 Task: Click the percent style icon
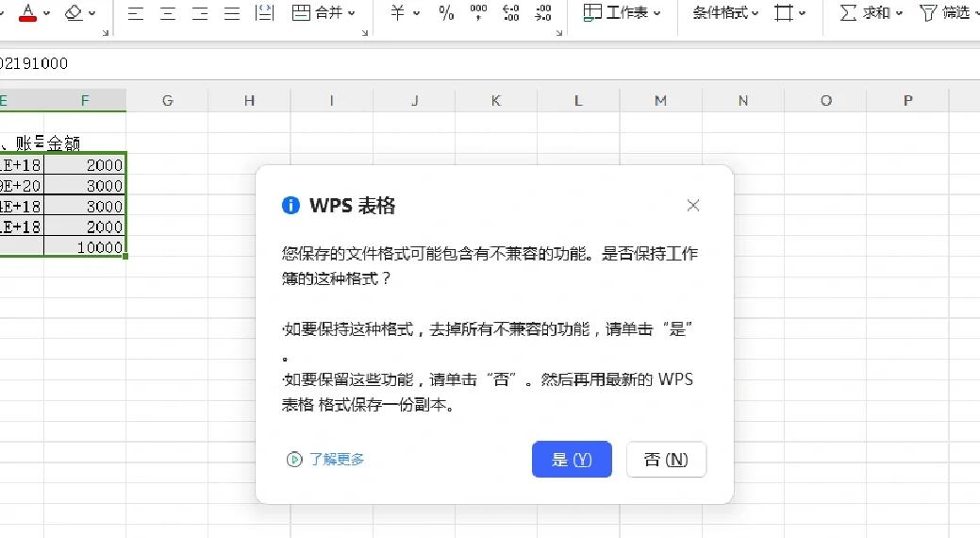tap(446, 12)
